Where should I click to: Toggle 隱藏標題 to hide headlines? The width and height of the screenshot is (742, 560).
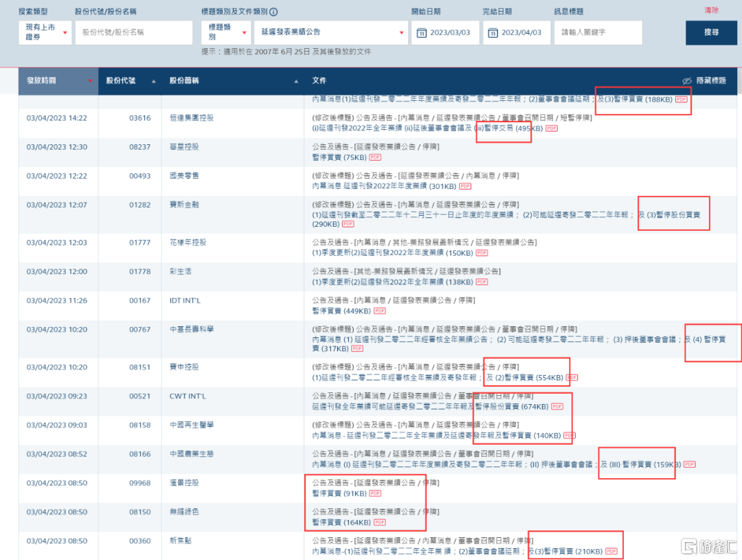[704, 80]
